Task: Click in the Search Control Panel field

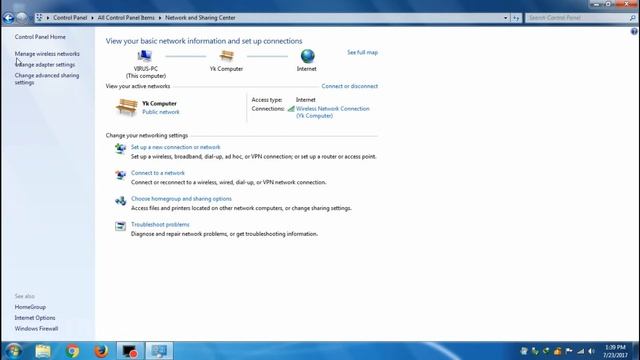Action: [577, 18]
